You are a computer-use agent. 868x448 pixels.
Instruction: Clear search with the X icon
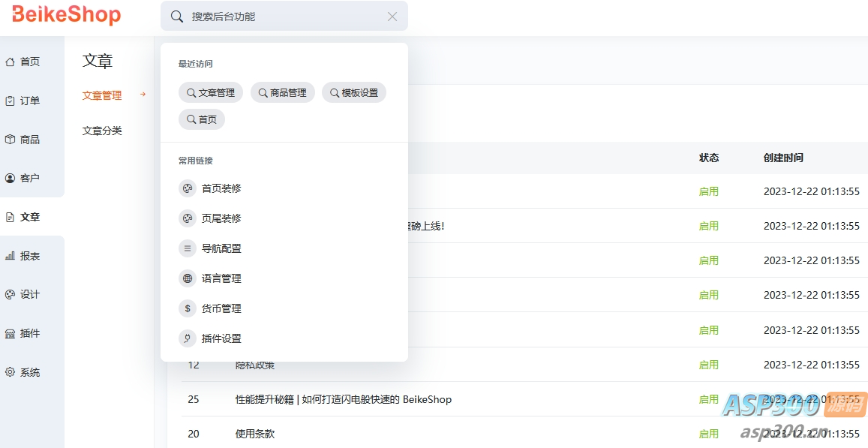pos(392,17)
